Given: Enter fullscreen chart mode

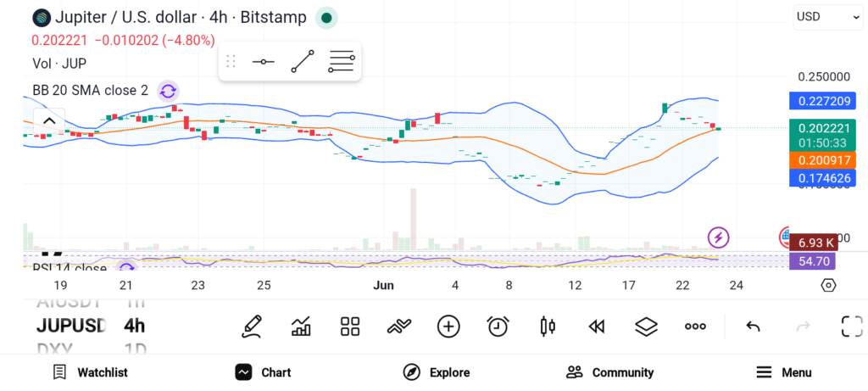Looking at the screenshot, I should pos(852,327).
